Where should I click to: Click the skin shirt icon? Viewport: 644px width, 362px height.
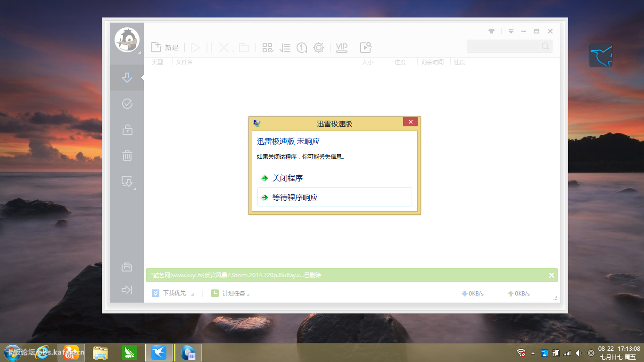pos(492,31)
